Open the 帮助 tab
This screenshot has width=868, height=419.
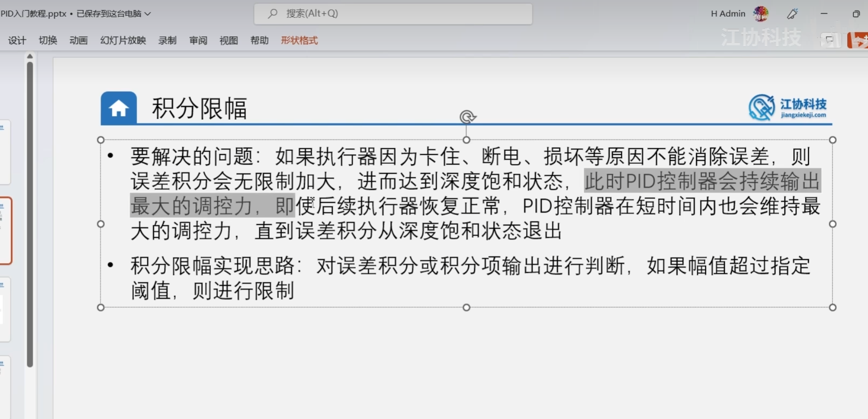coord(259,41)
